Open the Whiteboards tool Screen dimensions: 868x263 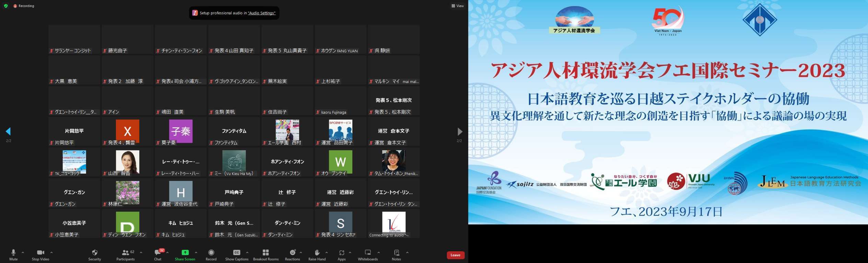pos(367,253)
